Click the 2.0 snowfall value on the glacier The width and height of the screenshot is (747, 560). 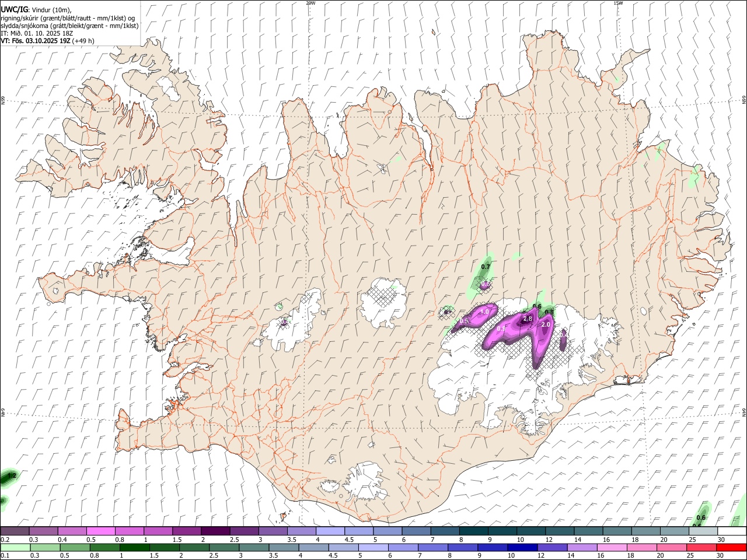point(546,324)
